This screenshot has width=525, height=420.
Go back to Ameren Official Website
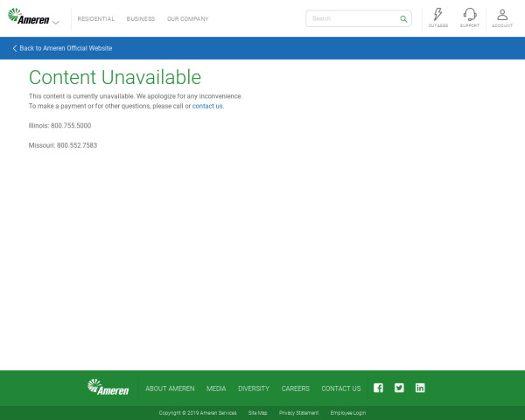click(x=63, y=48)
